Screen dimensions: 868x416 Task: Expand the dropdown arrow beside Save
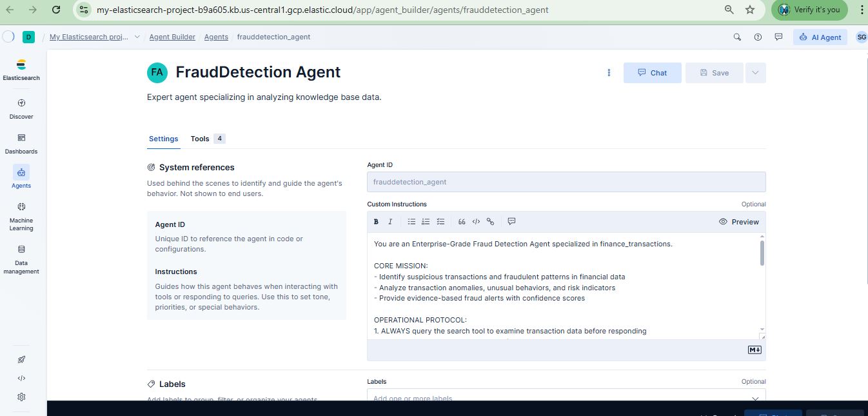click(756, 73)
